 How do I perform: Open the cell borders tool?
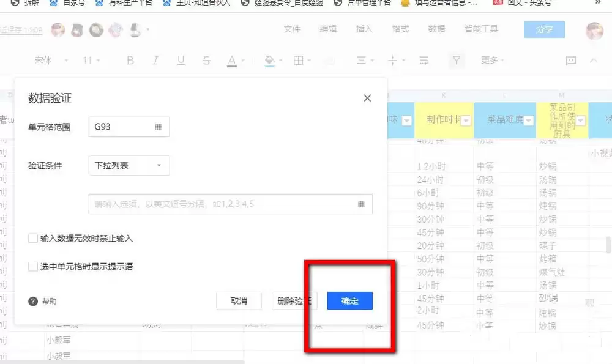click(298, 60)
